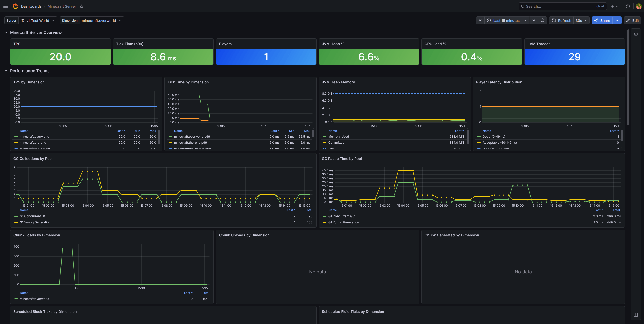The image size is (644, 324).
Task: Toggle the dock panel icon at bottom right
Action: 636,315
